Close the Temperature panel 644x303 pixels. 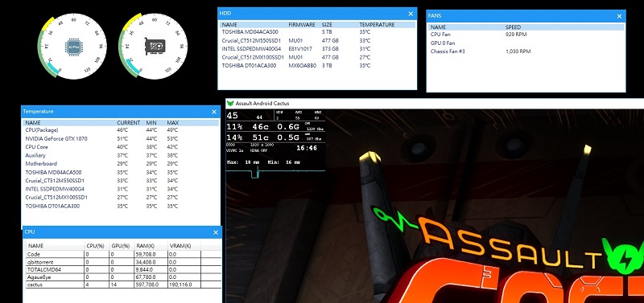tap(214, 112)
